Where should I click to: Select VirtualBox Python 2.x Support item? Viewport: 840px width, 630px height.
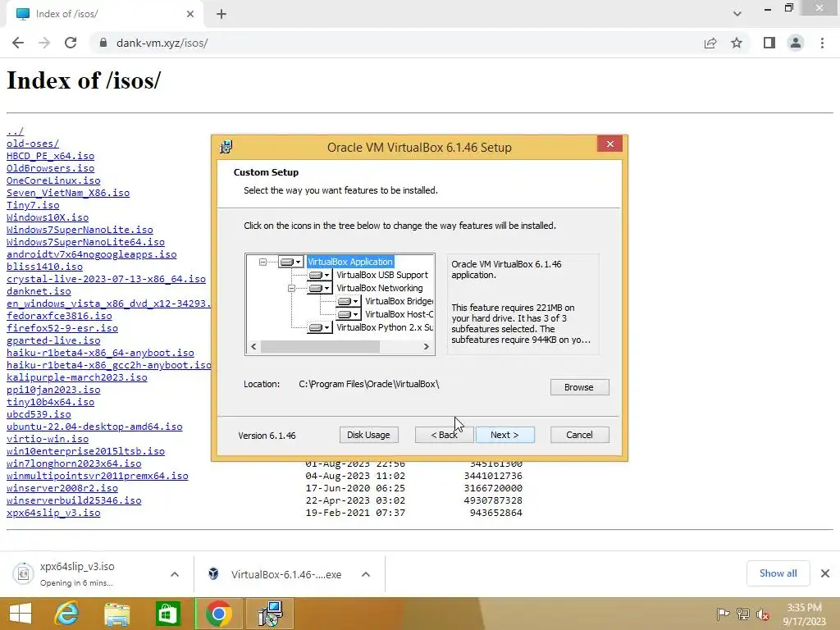coord(385,327)
